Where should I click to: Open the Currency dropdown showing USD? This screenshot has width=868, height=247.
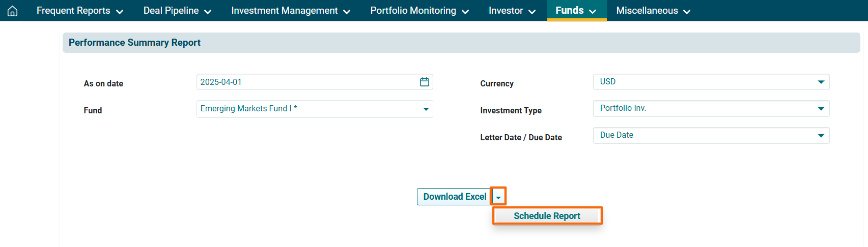coord(711,82)
